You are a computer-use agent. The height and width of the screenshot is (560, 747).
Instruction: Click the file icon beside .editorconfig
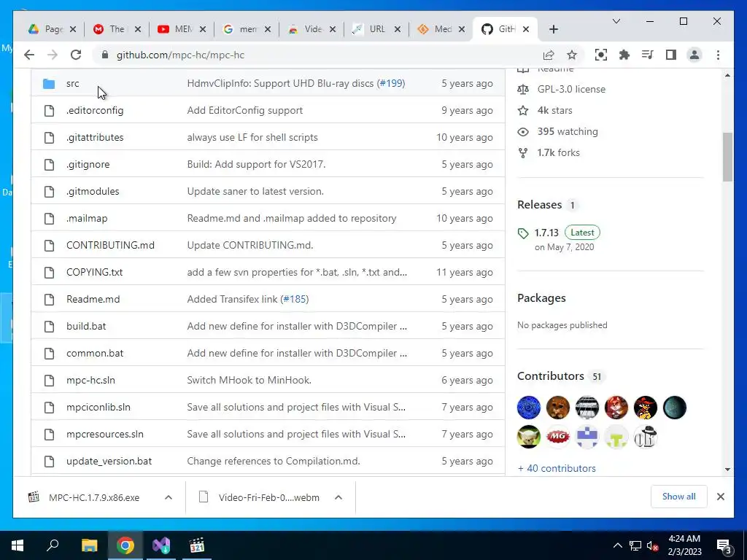click(49, 111)
